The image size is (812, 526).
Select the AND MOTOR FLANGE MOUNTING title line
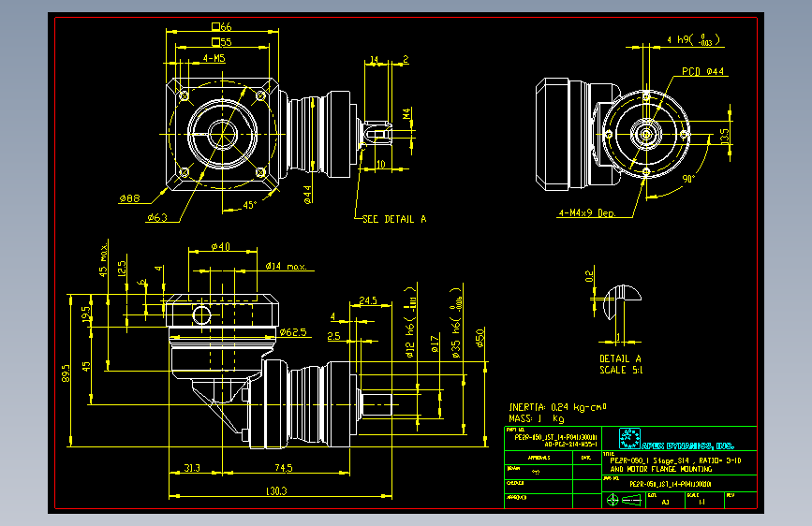pyautogui.click(x=661, y=469)
